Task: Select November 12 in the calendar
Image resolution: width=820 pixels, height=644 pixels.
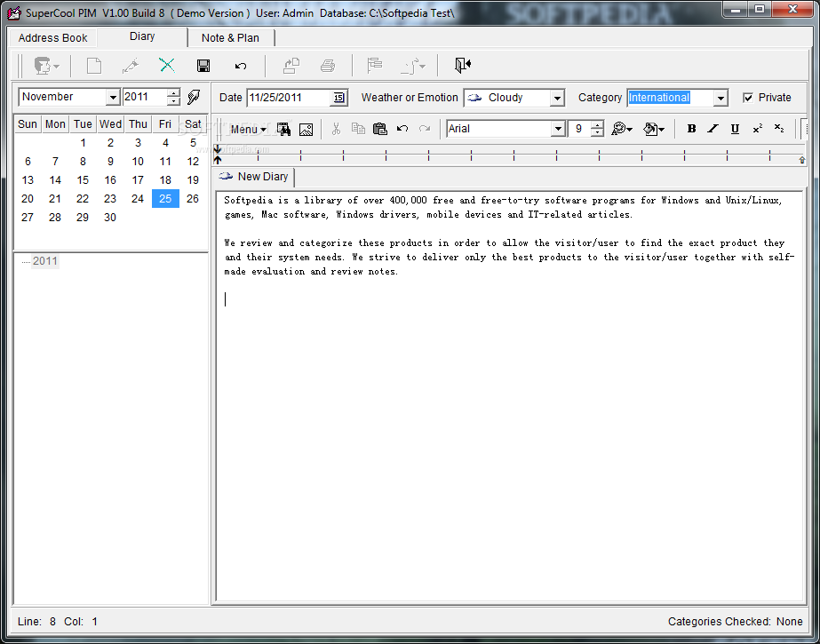Action: click(193, 162)
